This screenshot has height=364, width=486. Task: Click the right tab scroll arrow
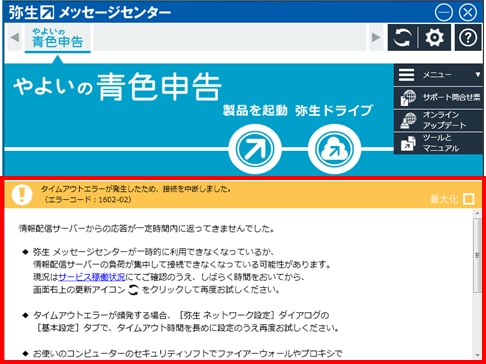pos(376,37)
